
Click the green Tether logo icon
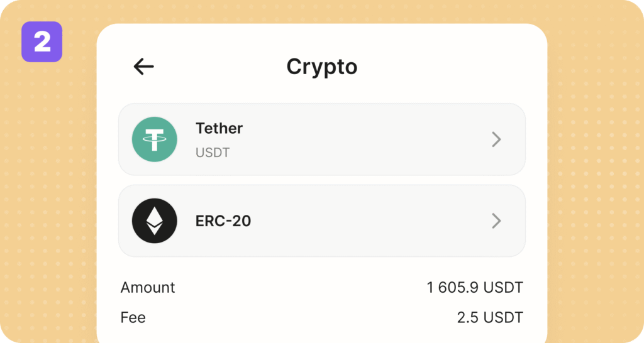pyautogui.click(x=155, y=139)
